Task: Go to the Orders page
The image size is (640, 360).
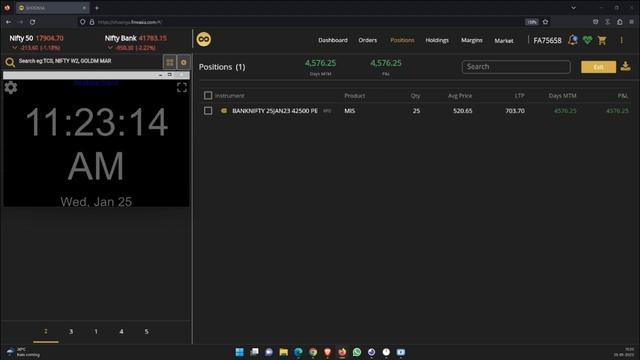Action: (x=367, y=40)
